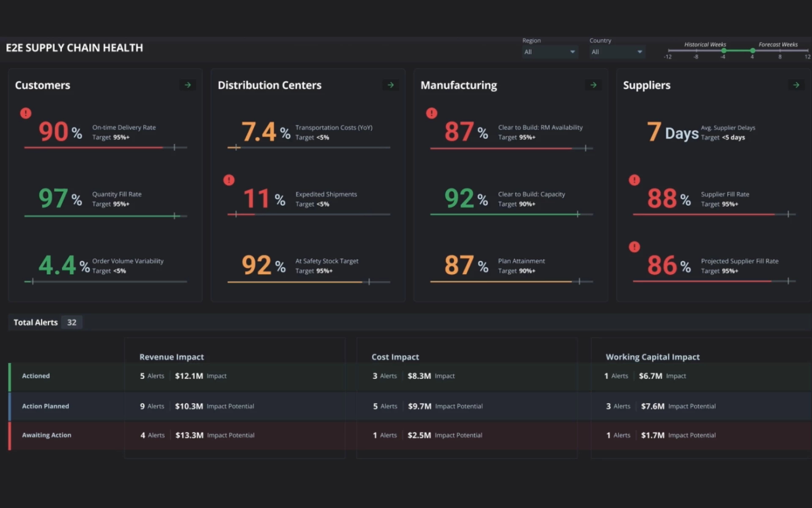Expand the Country dropdown

(x=617, y=52)
